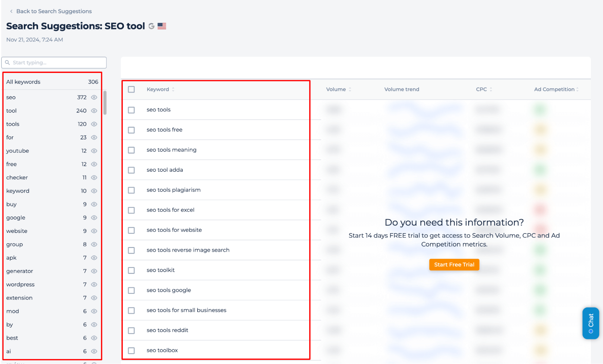This screenshot has width=603, height=364.
Task: Check the 'seo toolkit' checkbox
Action: [131, 270]
